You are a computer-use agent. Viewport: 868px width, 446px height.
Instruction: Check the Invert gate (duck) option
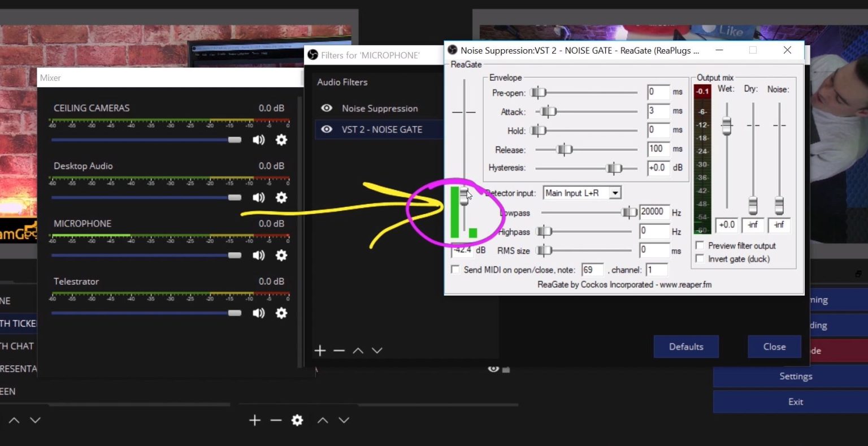(700, 258)
